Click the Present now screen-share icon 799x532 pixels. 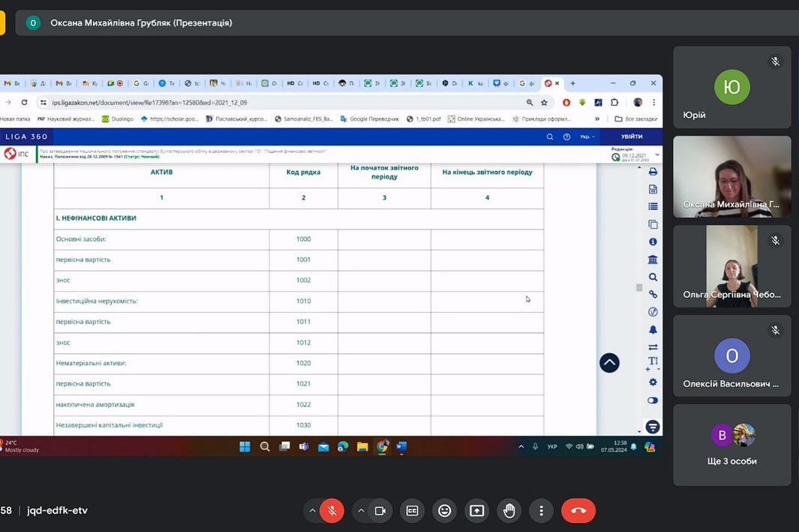pos(477,511)
